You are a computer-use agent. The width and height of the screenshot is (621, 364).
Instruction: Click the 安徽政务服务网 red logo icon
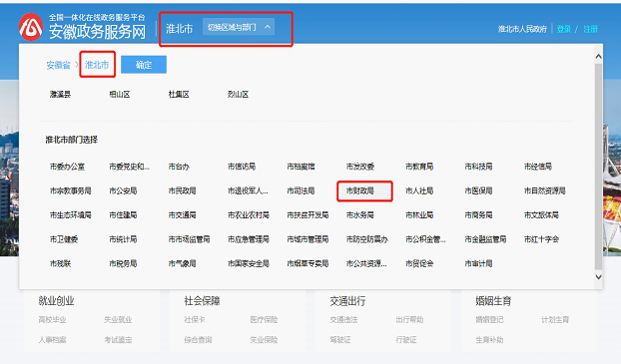31,27
